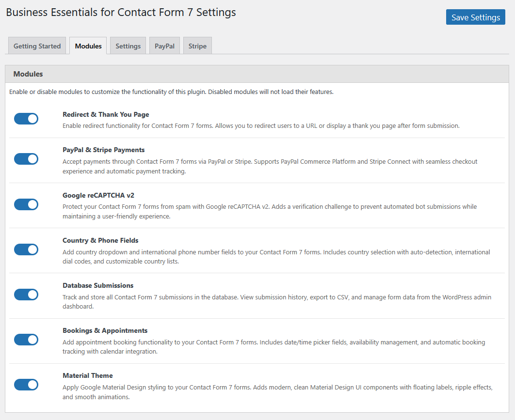Click the Redirect & Thank You Page heading

point(106,115)
